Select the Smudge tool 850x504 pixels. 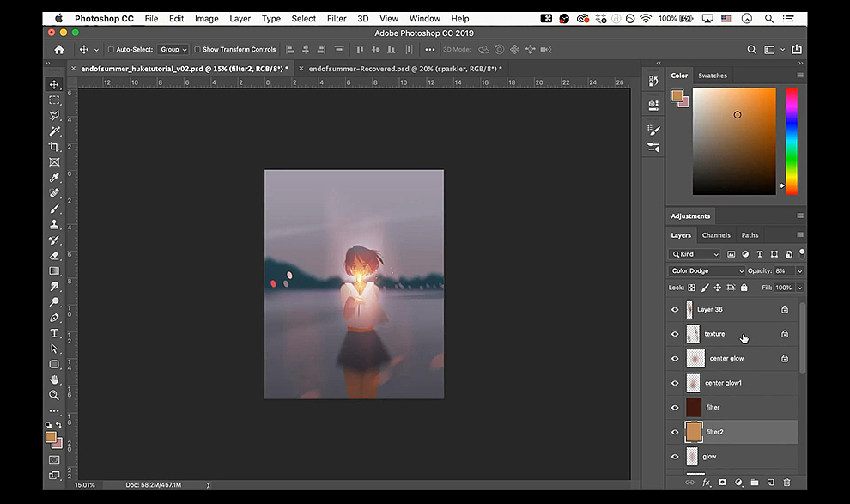[54, 286]
